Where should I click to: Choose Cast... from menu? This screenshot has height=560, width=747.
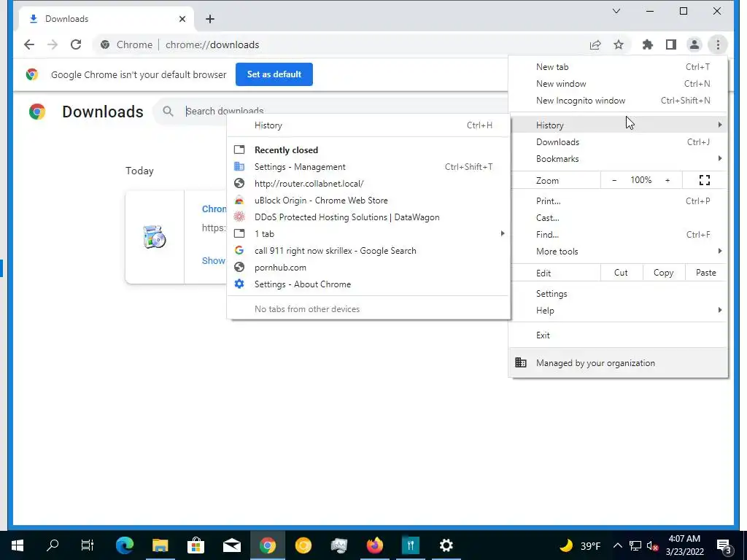click(618, 217)
